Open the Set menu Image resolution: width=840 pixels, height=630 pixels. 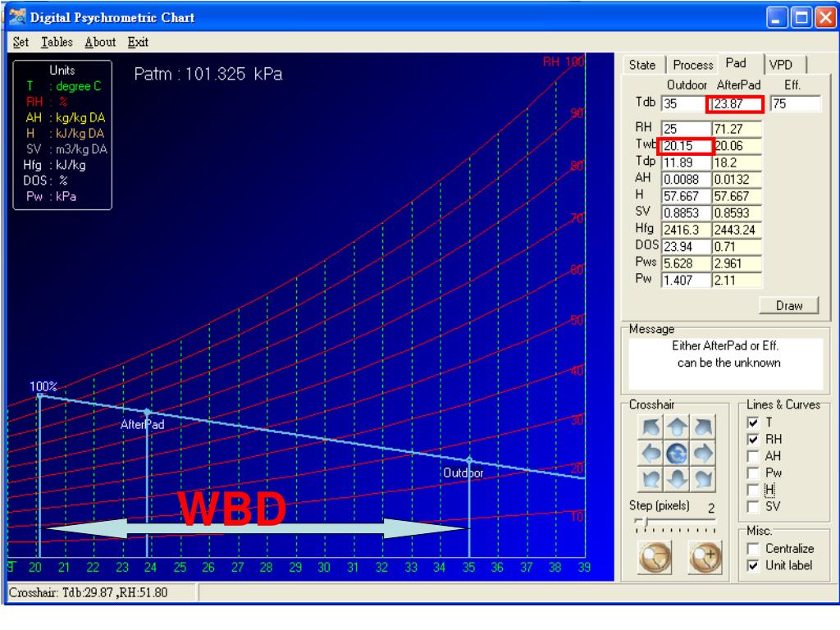pos(21,43)
